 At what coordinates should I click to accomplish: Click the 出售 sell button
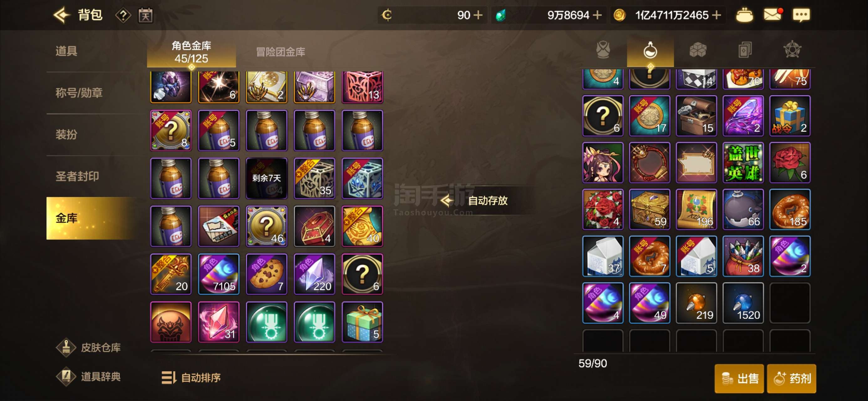point(739,378)
